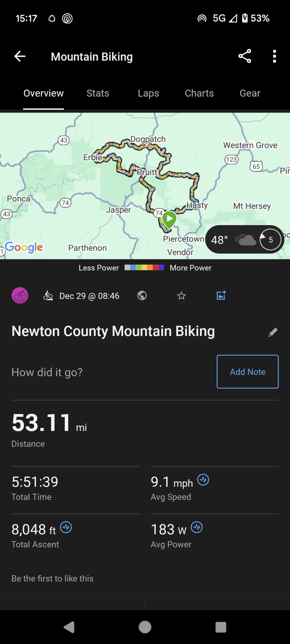This screenshot has width=290, height=644.
Task: Open the Gear tab
Action: click(x=250, y=93)
